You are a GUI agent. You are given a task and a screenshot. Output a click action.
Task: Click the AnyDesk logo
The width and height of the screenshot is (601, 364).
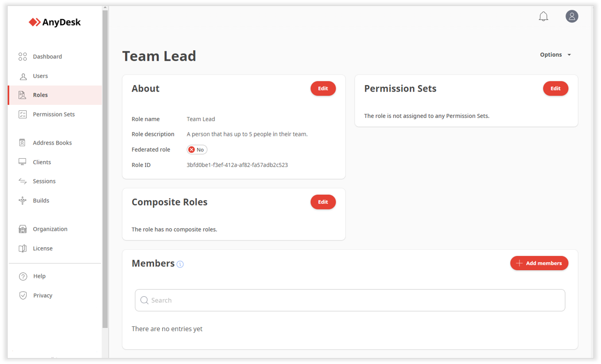(55, 22)
